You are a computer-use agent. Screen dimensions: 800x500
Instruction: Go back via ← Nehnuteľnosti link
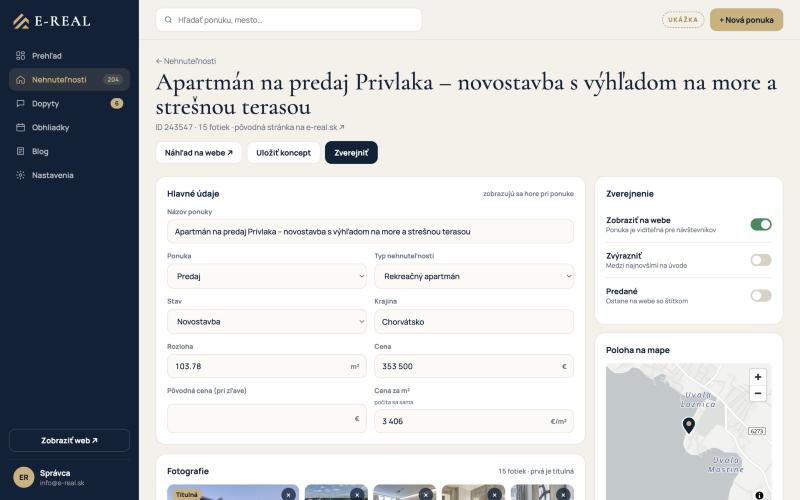pyautogui.click(x=186, y=61)
